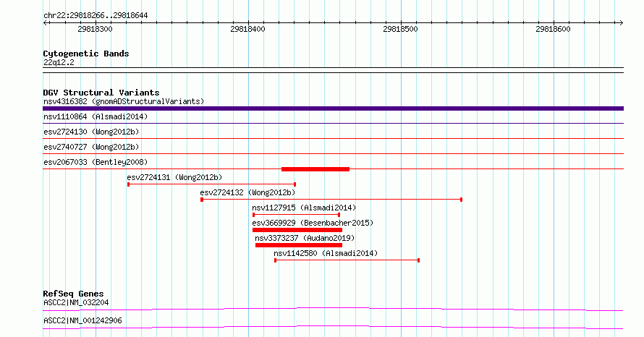
Task: Open variant nsv1110864 (Alsmadi2014) label
Action: click(x=96, y=117)
